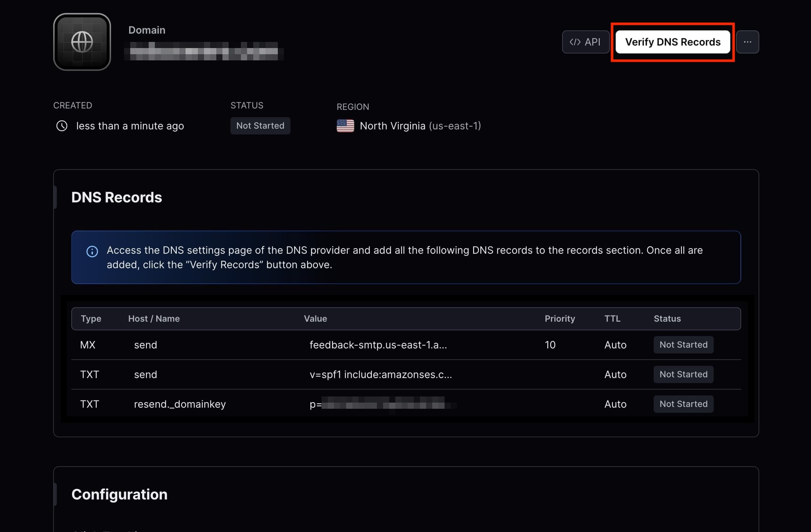Click the US flag region icon
Viewport: 811px width, 532px height.
click(345, 126)
